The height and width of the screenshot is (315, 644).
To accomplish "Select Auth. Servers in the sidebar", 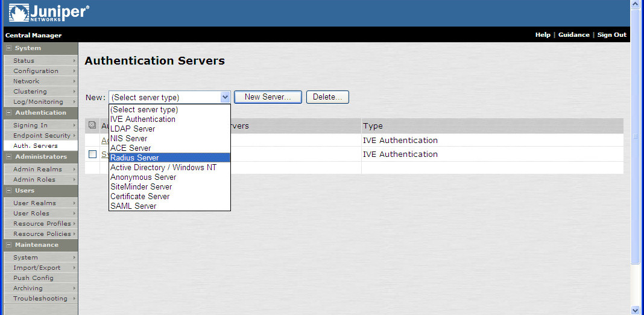I will [40, 145].
